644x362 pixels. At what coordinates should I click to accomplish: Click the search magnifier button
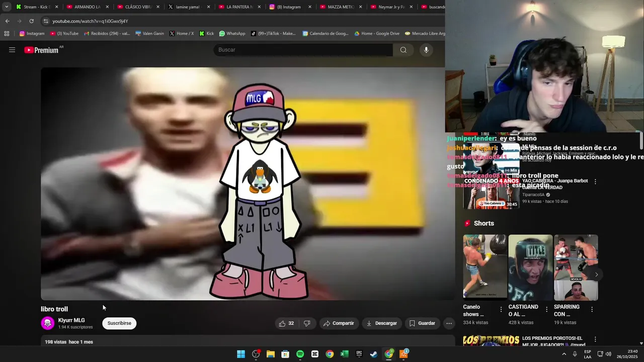tap(404, 50)
